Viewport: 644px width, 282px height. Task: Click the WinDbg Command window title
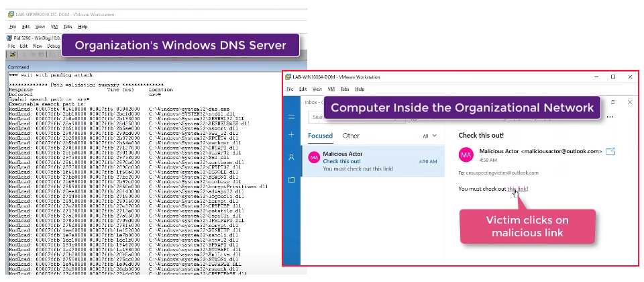click(19, 67)
